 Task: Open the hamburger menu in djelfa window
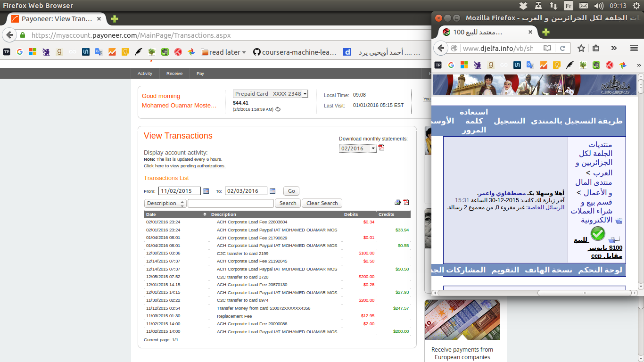click(634, 48)
